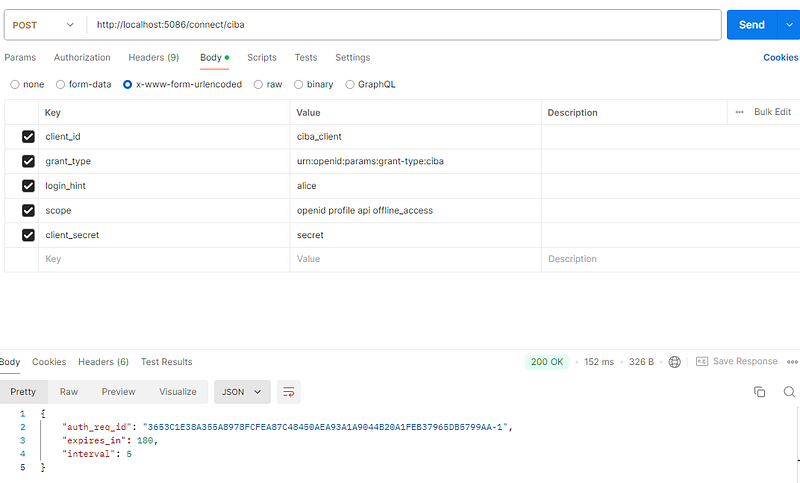Switch to the Params tab
This screenshot has height=483, width=800.
pos(20,58)
